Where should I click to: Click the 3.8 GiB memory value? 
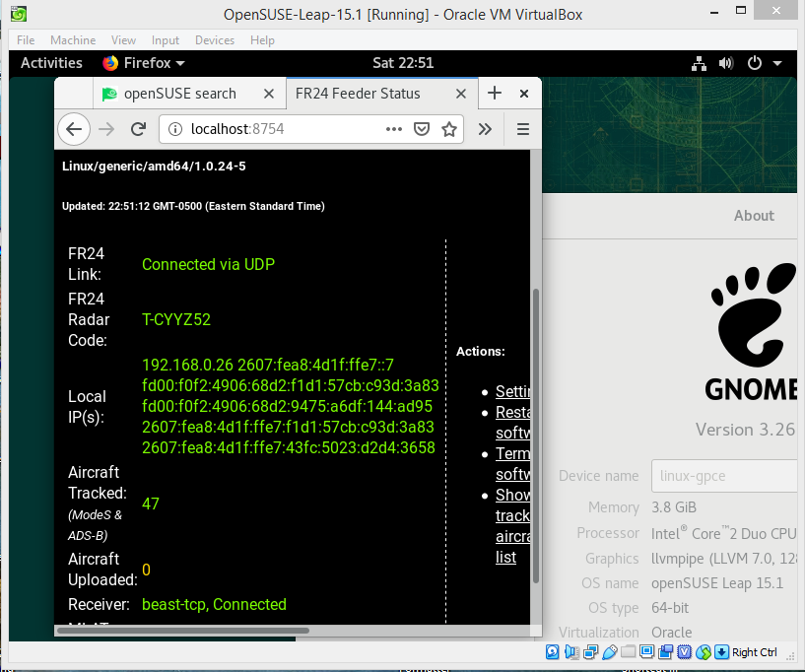[x=674, y=507]
